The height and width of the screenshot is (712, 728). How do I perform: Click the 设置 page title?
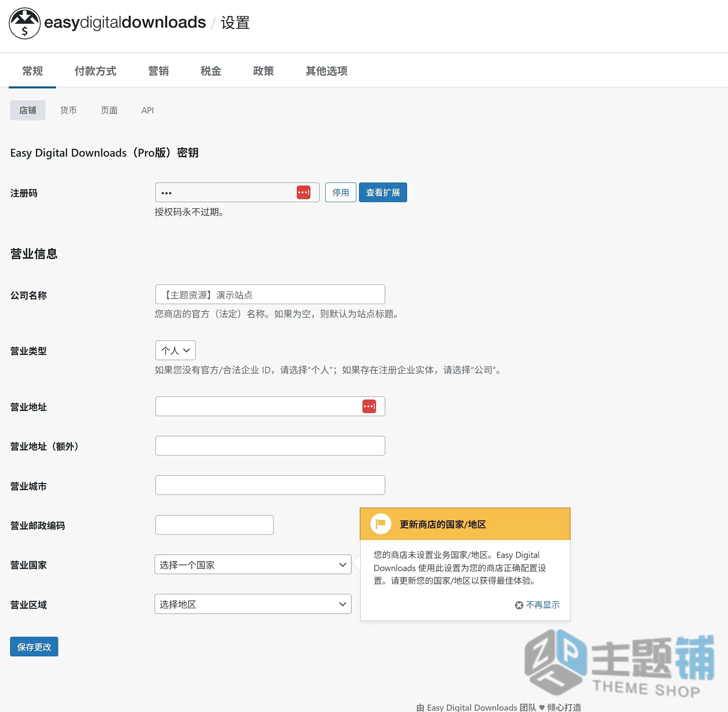235,23
